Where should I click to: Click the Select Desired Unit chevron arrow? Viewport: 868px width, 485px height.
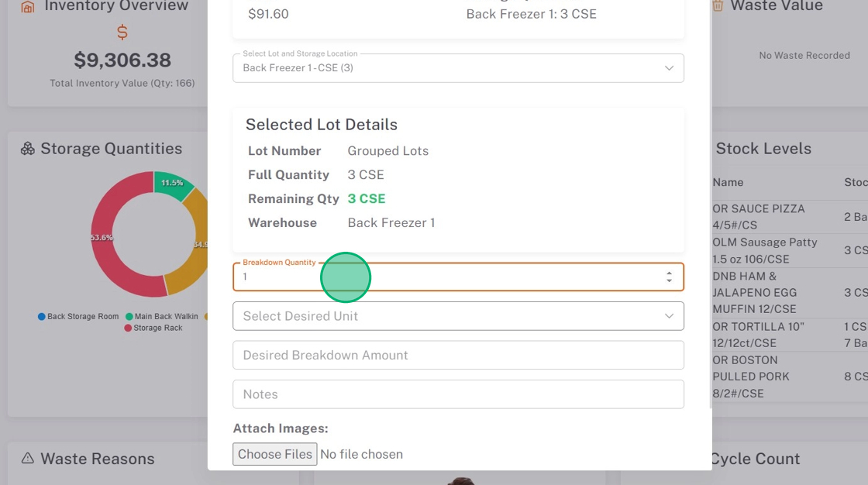[x=669, y=316]
